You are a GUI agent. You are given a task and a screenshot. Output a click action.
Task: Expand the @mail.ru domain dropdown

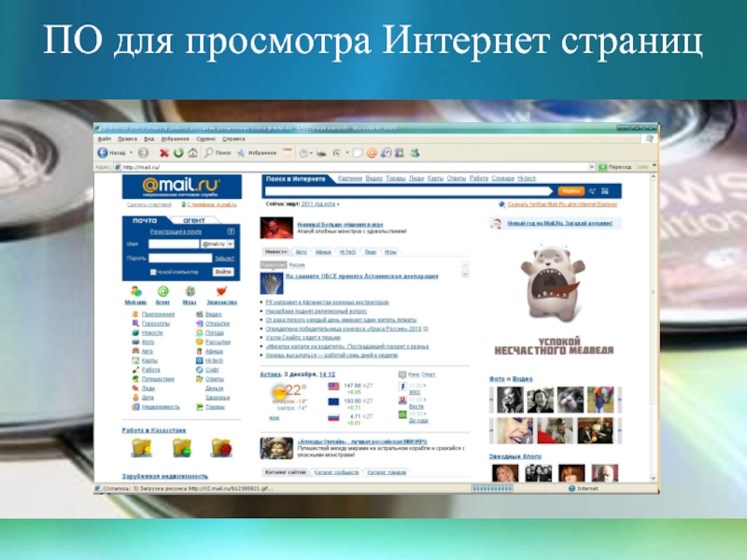click(230, 243)
